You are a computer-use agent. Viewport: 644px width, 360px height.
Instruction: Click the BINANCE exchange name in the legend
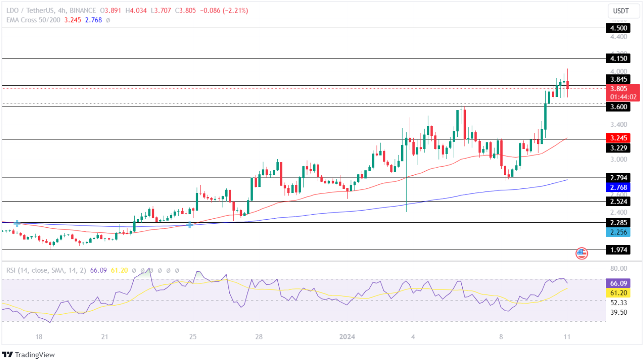coord(82,9)
